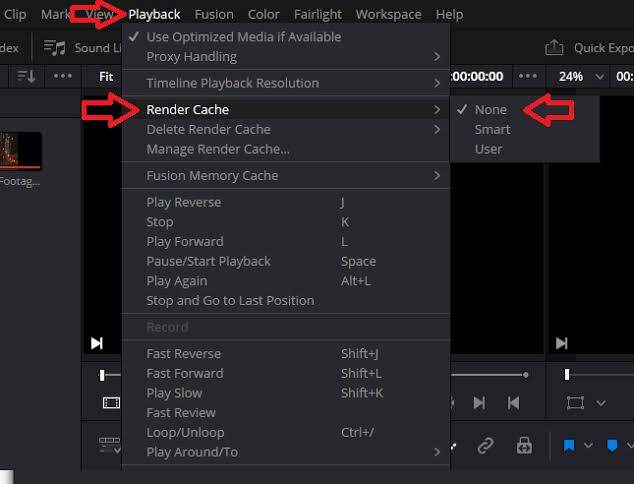Open the Fairlight menu

[318, 15]
